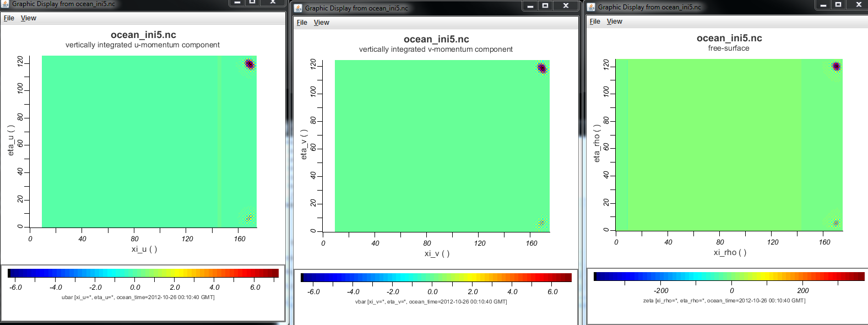Maximize the free-surface graphic display window
The width and height of the screenshot is (868, 325).
click(x=838, y=4)
